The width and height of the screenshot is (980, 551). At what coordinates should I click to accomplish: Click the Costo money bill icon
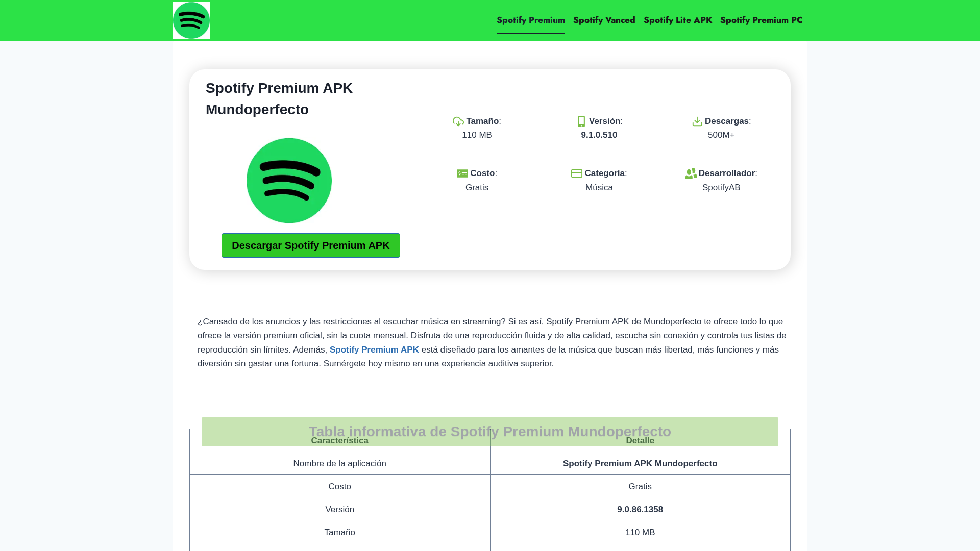(x=462, y=173)
